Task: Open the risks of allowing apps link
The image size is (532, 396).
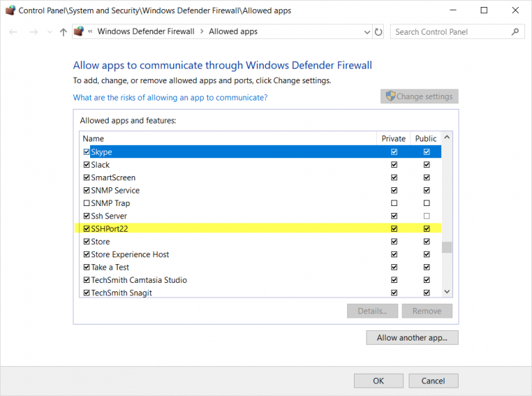Action: tap(170, 98)
